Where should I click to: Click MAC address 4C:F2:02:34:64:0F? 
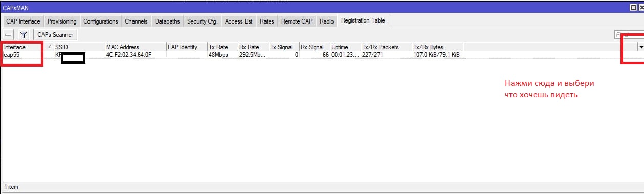[128, 55]
